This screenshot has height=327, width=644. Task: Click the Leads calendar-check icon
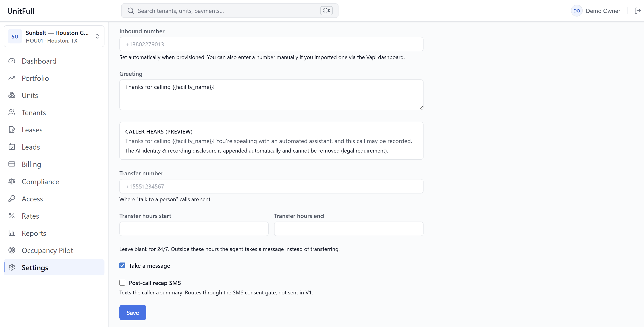pyautogui.click(x=12, y=147)
